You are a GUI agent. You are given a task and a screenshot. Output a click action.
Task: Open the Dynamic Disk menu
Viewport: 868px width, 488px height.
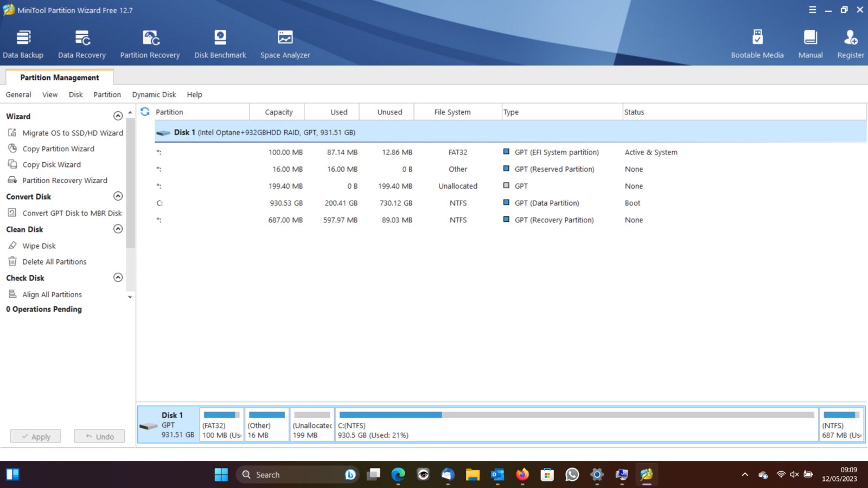click(154, 94)
